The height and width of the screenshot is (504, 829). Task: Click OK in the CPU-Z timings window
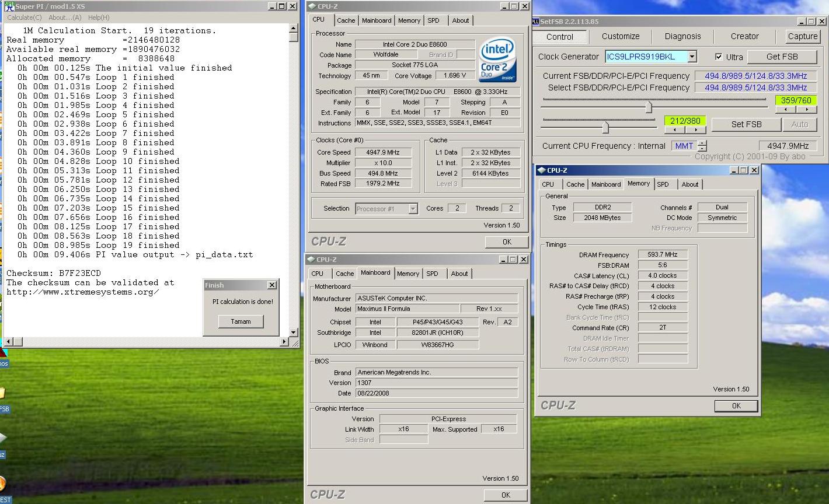click(x=736, y=405)
